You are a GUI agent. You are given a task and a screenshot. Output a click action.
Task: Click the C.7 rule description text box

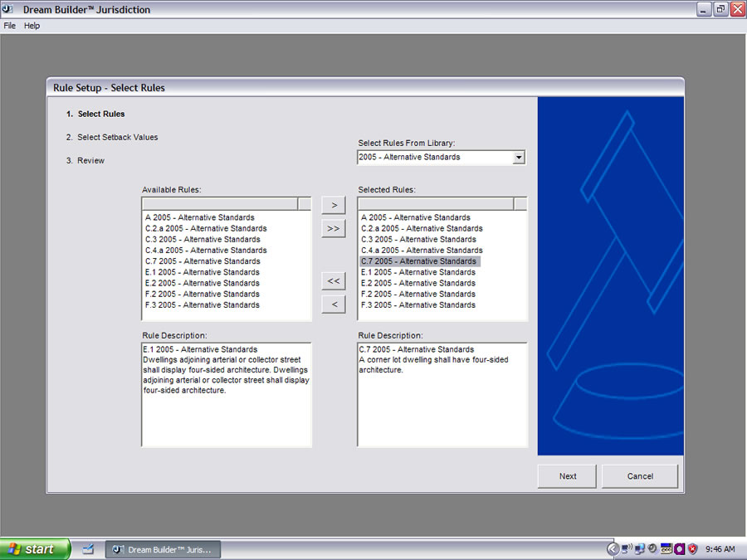point(442,395)
